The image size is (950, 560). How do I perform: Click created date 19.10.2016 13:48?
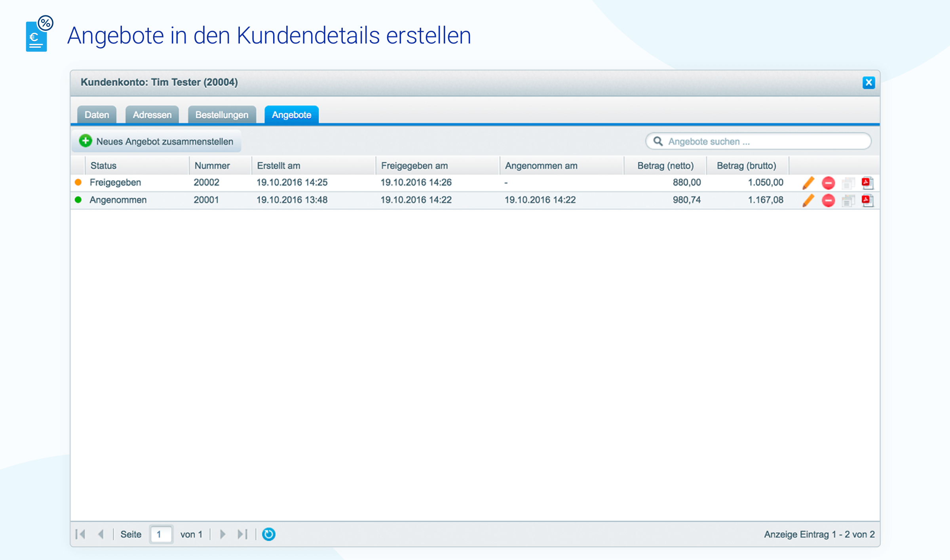point(292,200)
